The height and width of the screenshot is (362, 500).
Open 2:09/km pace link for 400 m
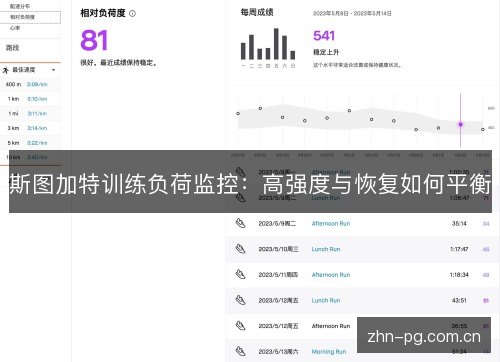coord(37,84)
